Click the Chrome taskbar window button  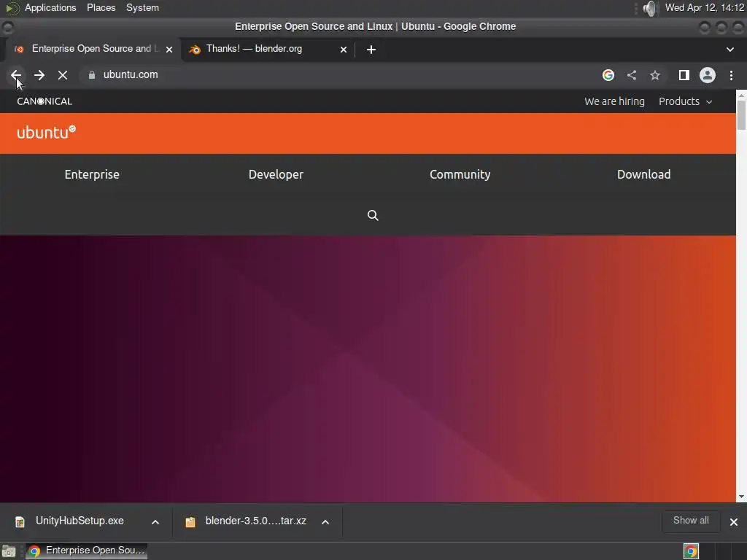[87, 551]
